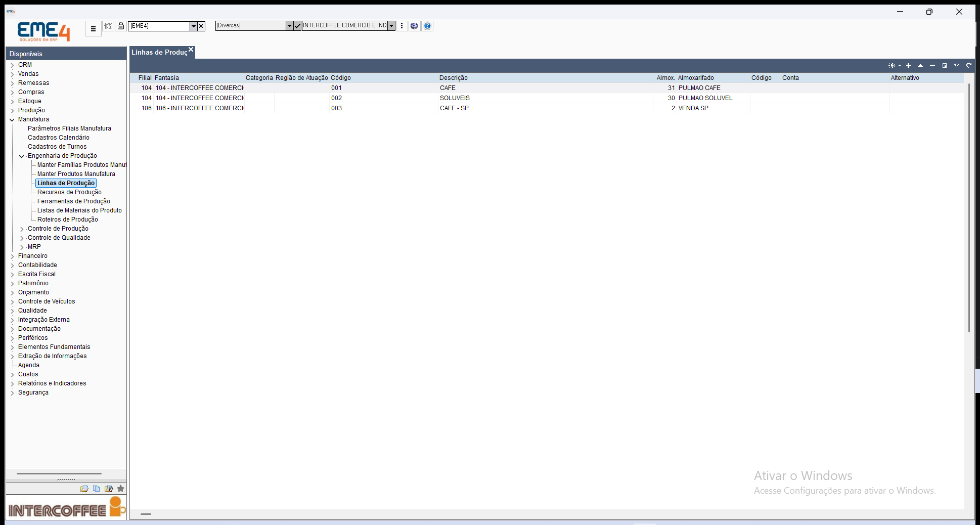Click the user login icon beside the lock

pyautogui.click(x=108, y=26)
